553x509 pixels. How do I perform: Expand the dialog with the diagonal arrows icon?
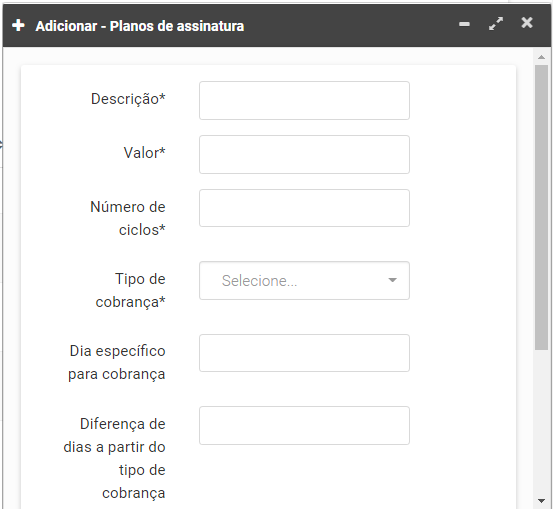(x=496, y=24)
